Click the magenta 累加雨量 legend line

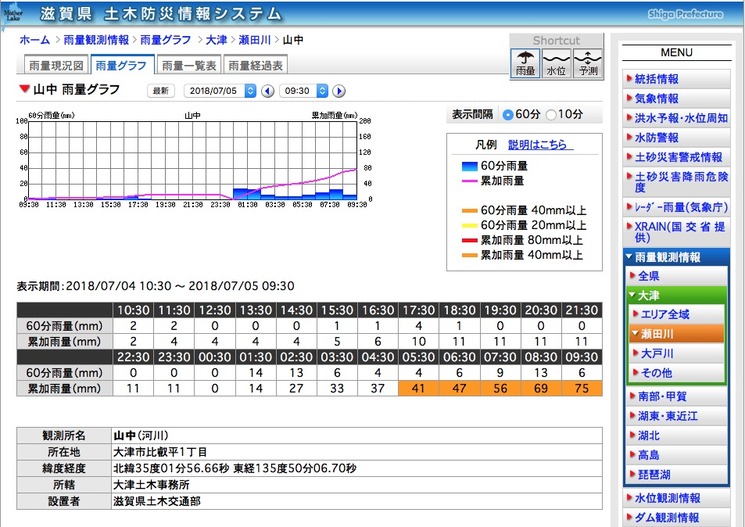[469, 181]
